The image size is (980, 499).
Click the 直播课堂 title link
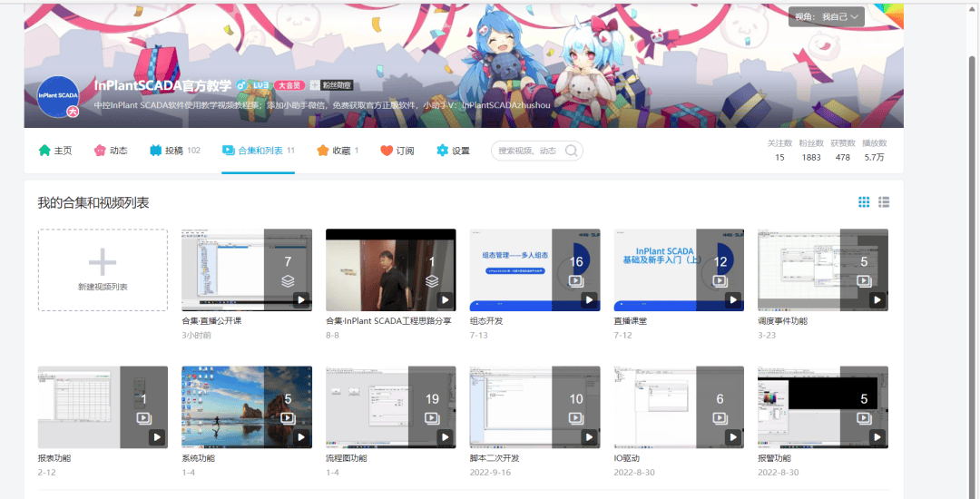pyautogui.click(x=630, y=321)
